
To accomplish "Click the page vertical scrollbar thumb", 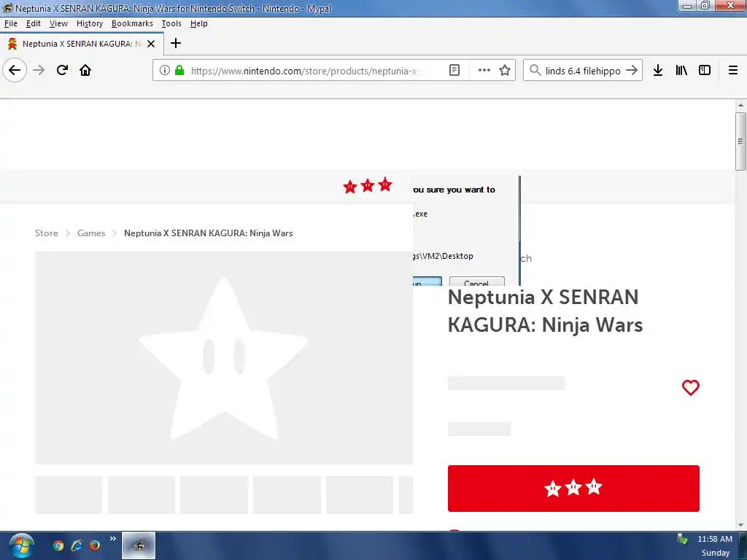I will click(x=740, y=141).
